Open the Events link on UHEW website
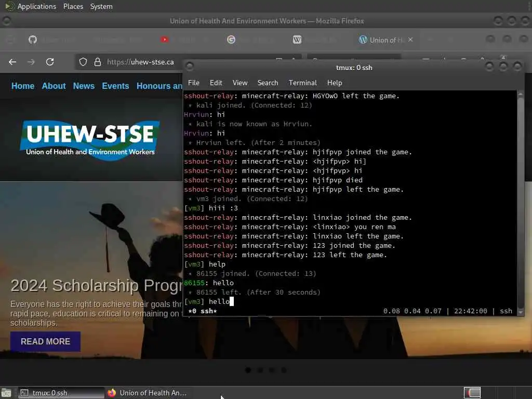This screenshot has height=399, width=532. pos(115,86)
